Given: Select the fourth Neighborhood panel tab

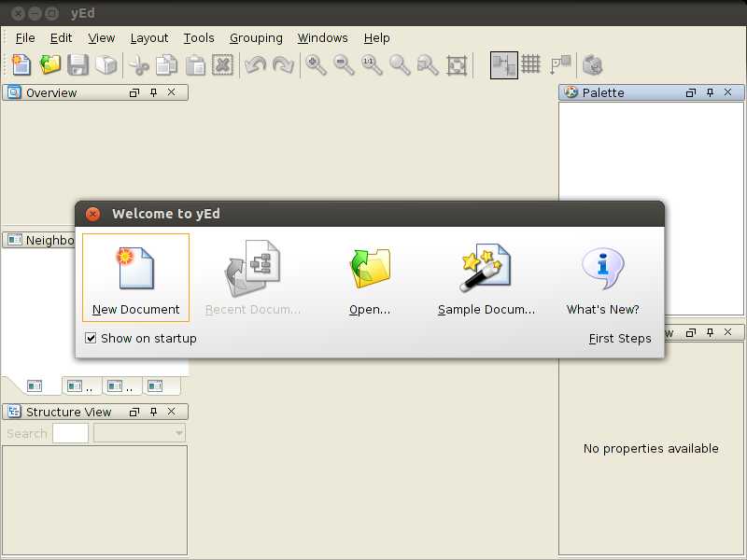Looking at the screenshot, I should pyautogui.click(x=161, y=385).
